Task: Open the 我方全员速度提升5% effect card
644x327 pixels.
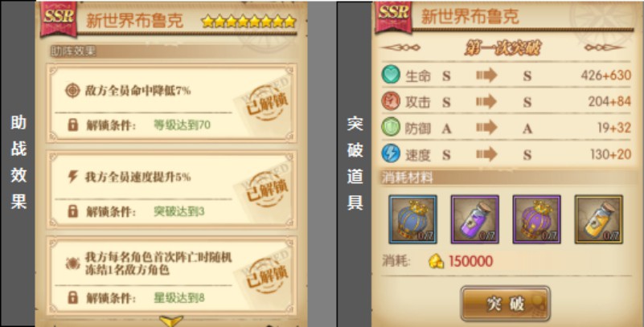Action: [171, 190]
